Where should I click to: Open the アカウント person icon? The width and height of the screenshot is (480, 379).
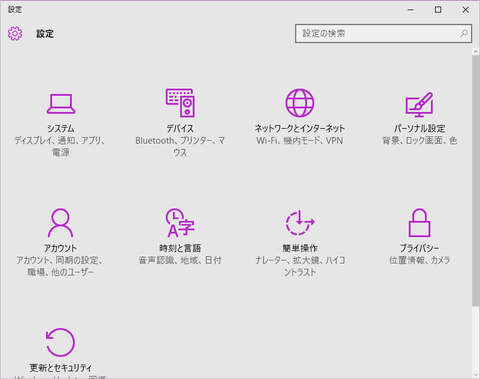tap(60, 223)
